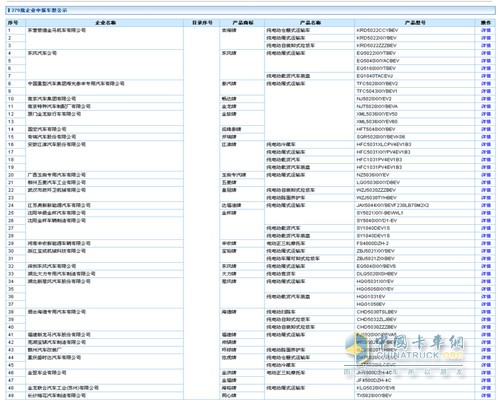This screenshot has height=400, width=500.
Task: Select model HQG1031EV
Action: coord(371,297)
